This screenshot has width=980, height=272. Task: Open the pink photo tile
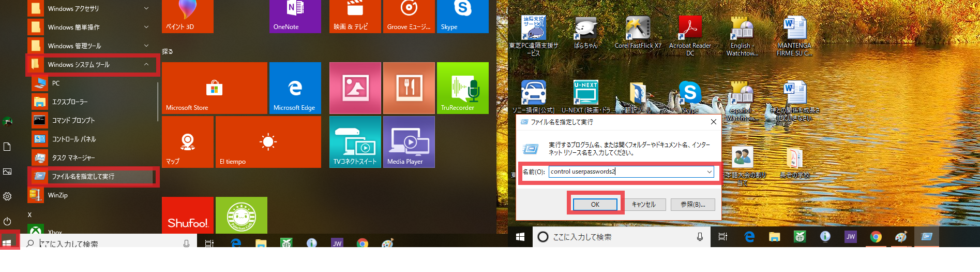(x=355, y=88)
